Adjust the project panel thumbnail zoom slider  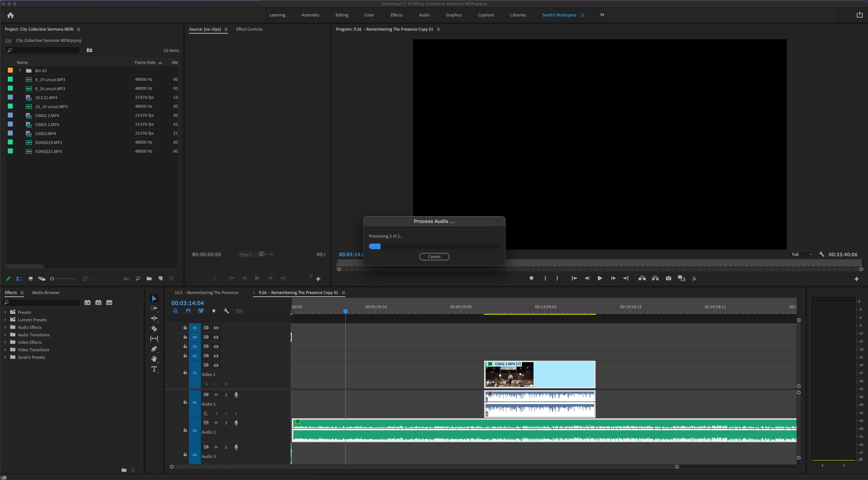tap(52, 279)
